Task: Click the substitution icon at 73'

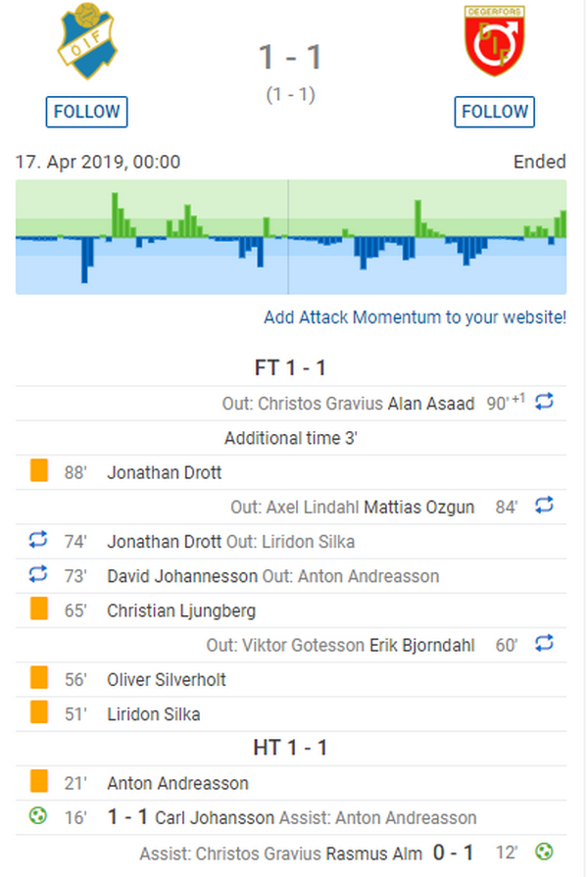Action: [x=38, y=574]
